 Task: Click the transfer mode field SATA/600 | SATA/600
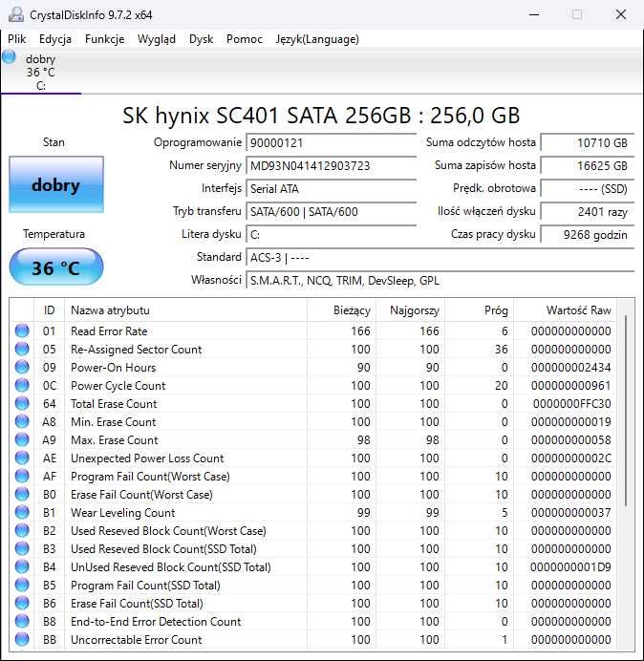click(331, 211)
